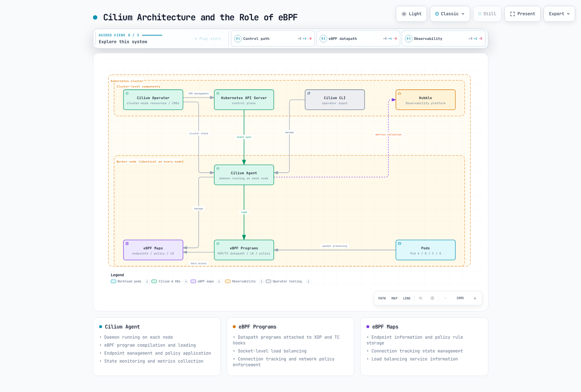Open the 03 Observability guided view
Image resolution: width=581 pixels, height=392 pixels.
pyautogui.click(x=444, y=38)
